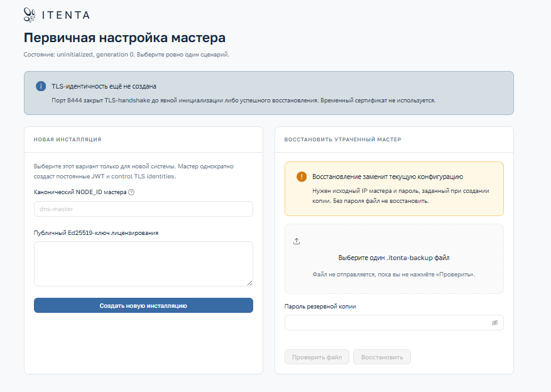Click the "Восстановить утраченный мастер" card header

(394, 139)
